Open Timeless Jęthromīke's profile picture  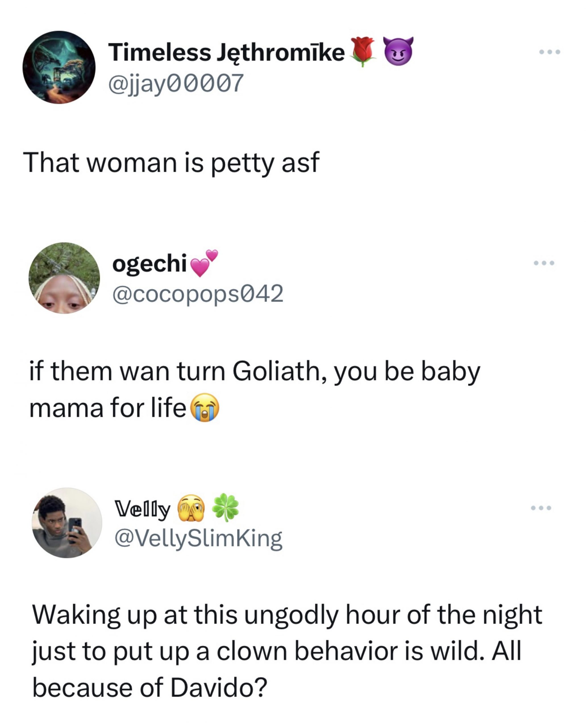tap(59, 68)
